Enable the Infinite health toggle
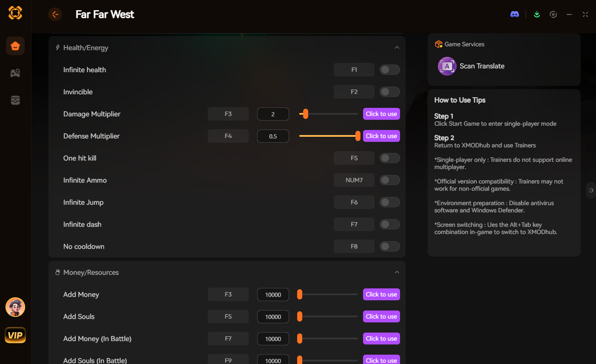The image size is (596, 364). click(389, 70)
